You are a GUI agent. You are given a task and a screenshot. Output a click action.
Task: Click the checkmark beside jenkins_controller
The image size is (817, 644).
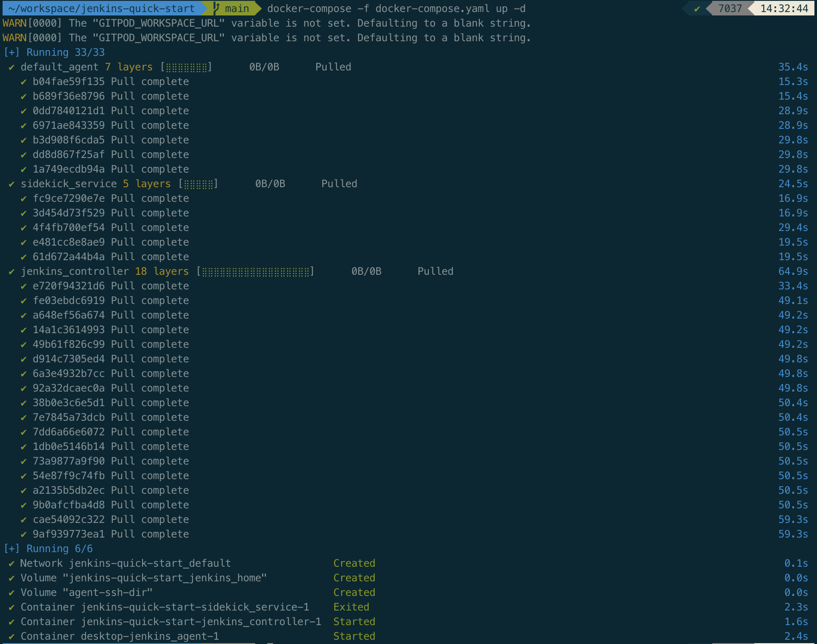pyautogui.click(x=12, y=271)
